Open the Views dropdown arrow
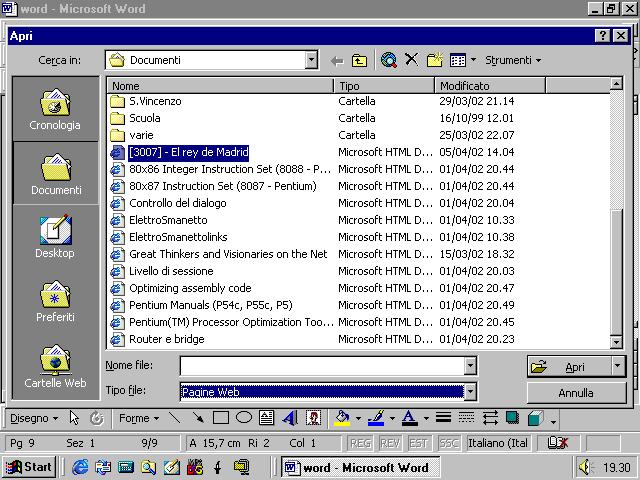 pos(473,60)
